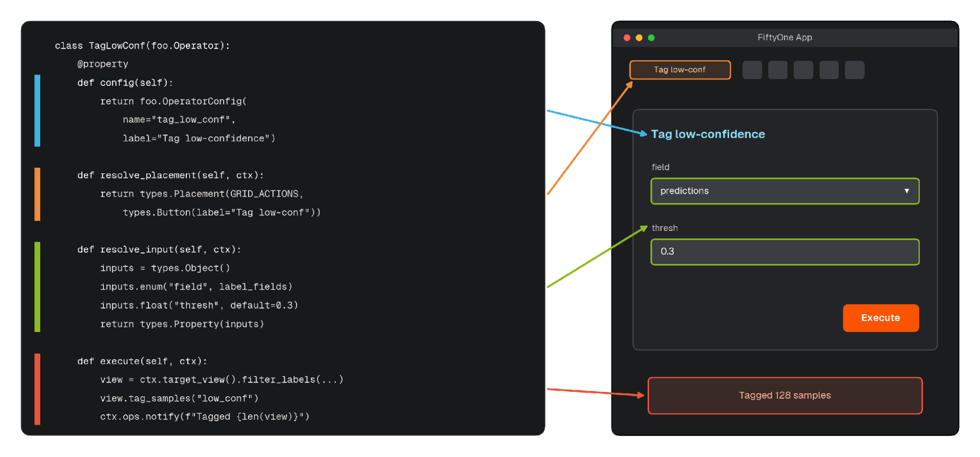The width and height of the screenshot is (980, 457).
Task: Click the view.tag_samples("low_conf") line
Action: [179, 399]
